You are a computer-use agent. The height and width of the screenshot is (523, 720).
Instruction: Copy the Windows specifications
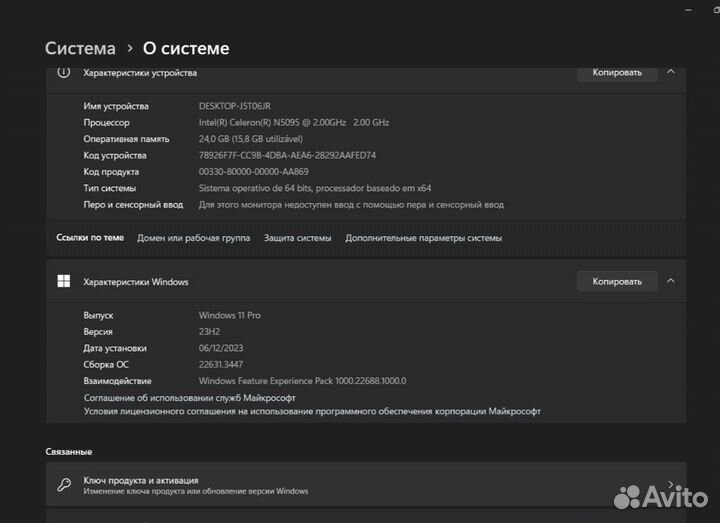point(617,281)
